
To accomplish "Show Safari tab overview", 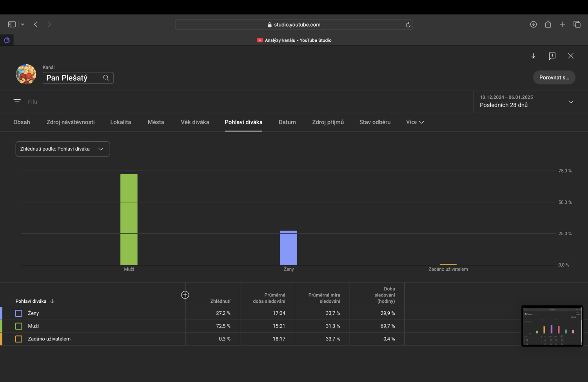I will [577, 24].
